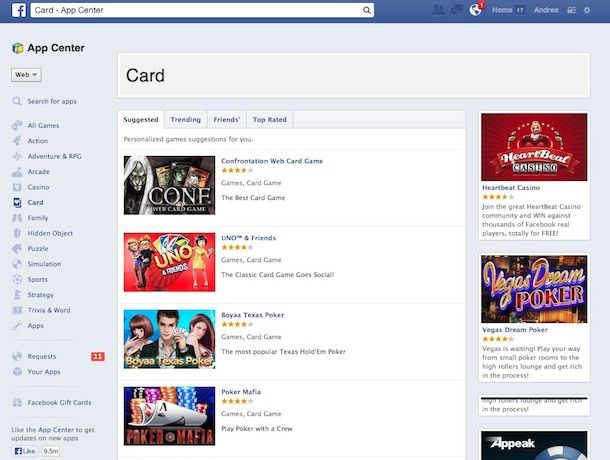Go to Home in the header
This screenshot has height=460, width=610.
502,10
